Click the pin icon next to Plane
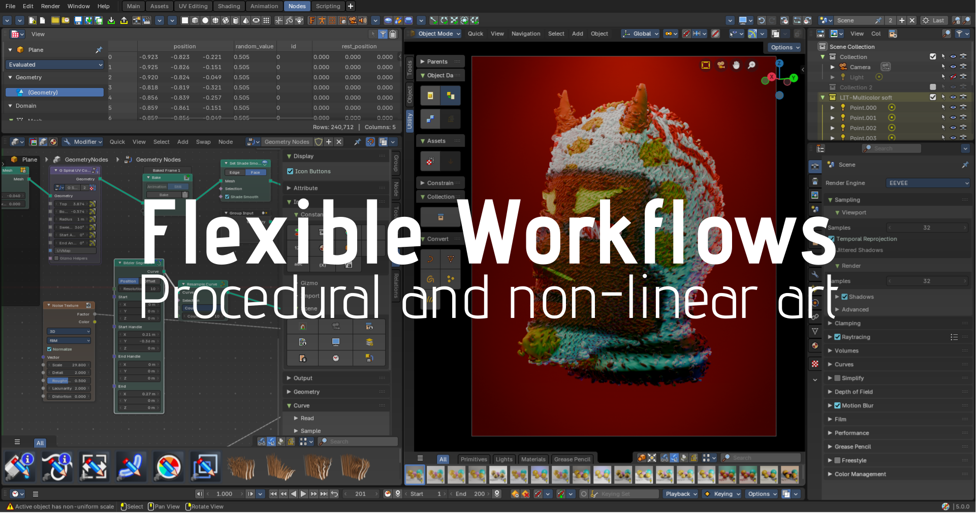The width and height of the screenshot is (980, 517). 99,50
